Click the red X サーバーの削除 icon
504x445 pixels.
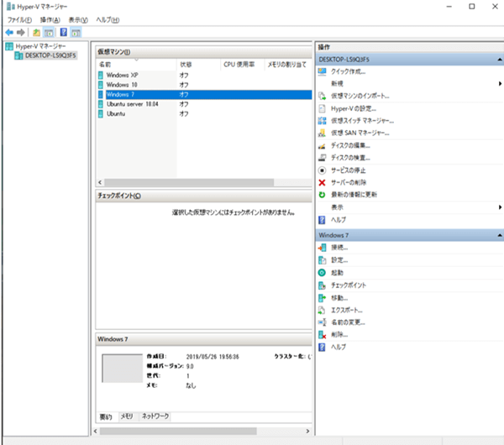(322, 182)
